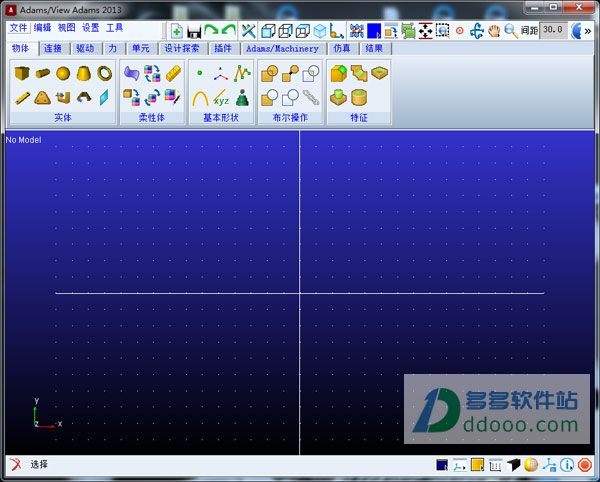The image size is (600, 482).
Task: Open the 视图 menu
Action: [66, 28]
